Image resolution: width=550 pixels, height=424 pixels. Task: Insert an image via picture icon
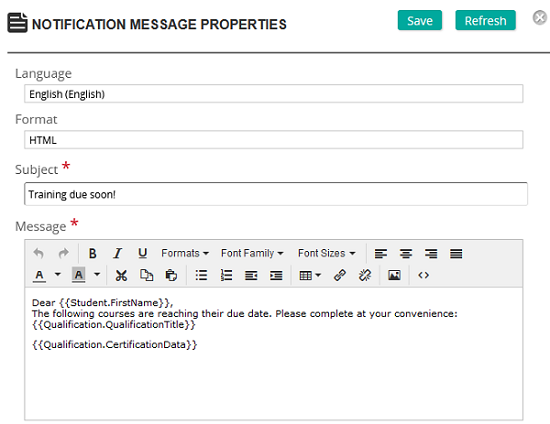click(x=394, y=275)
